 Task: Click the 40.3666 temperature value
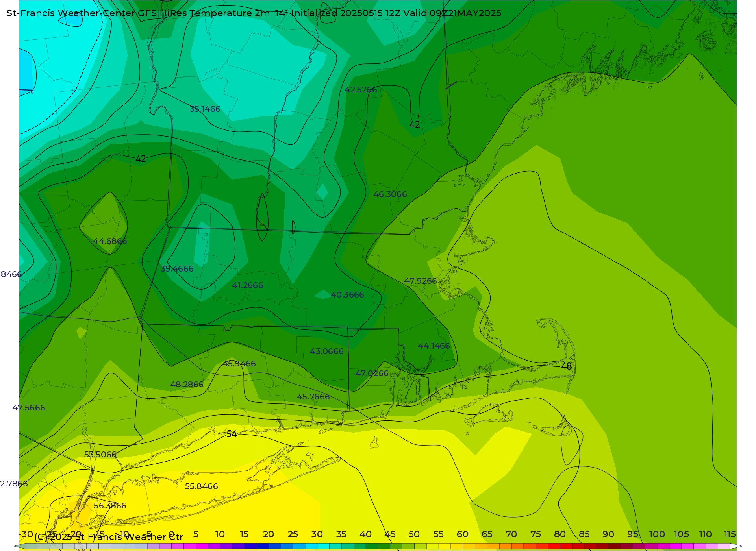[x=347, y=295]
